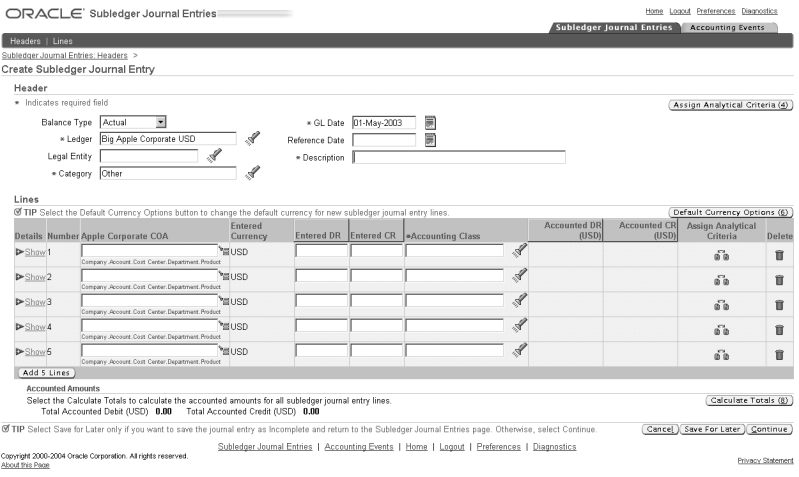Switch to Subledger Journal Entries tab
Viewport: 799px width, 477px height.
(x=614, y=28)
